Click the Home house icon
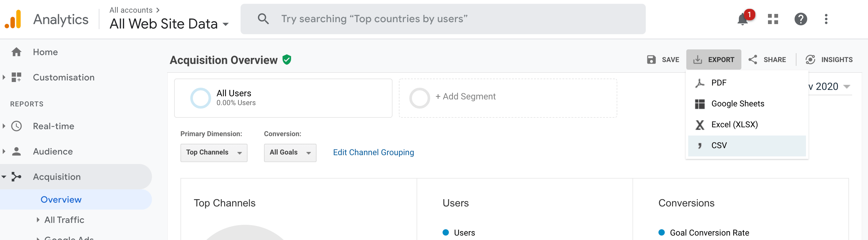The height and width of the screenshot is (240, 868). 16,52
